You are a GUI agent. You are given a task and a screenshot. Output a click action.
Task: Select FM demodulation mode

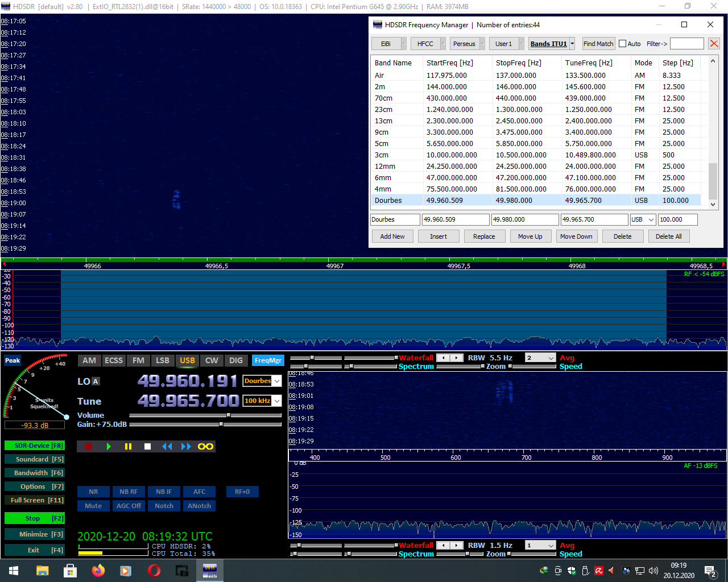click(138, 360)
